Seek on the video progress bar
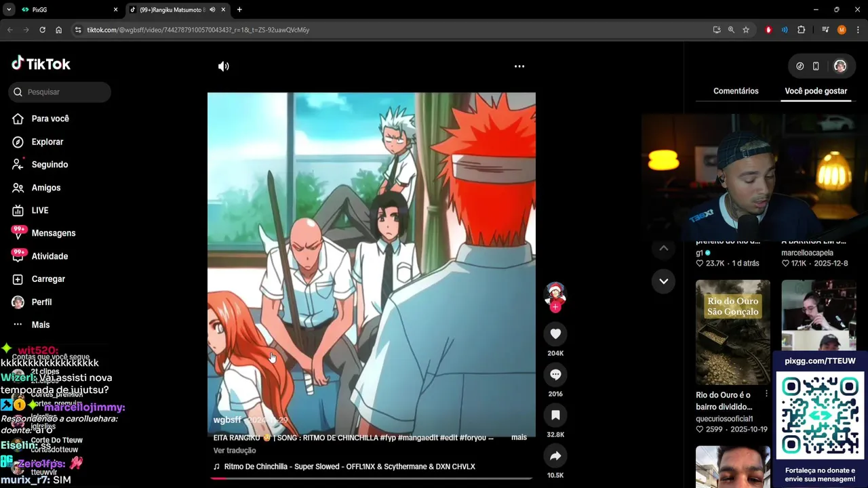The image size is (868, 488). pos(371,478)
